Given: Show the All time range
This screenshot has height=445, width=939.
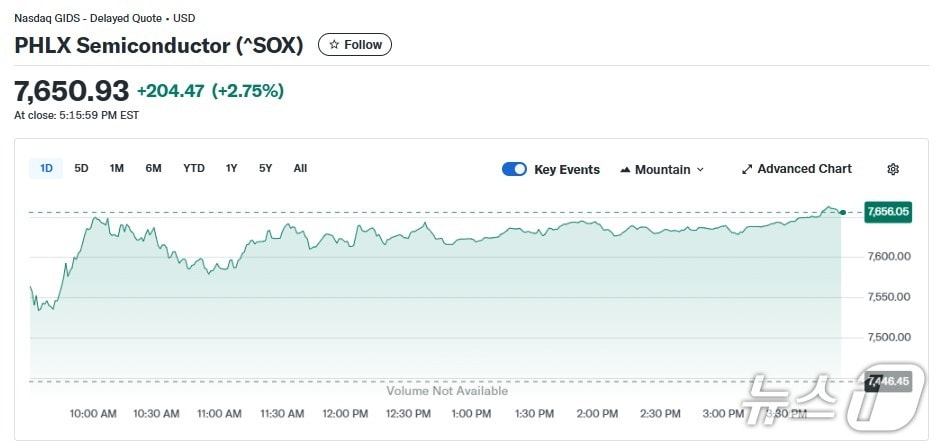Looking at the screenshot, I should (300, 168).
